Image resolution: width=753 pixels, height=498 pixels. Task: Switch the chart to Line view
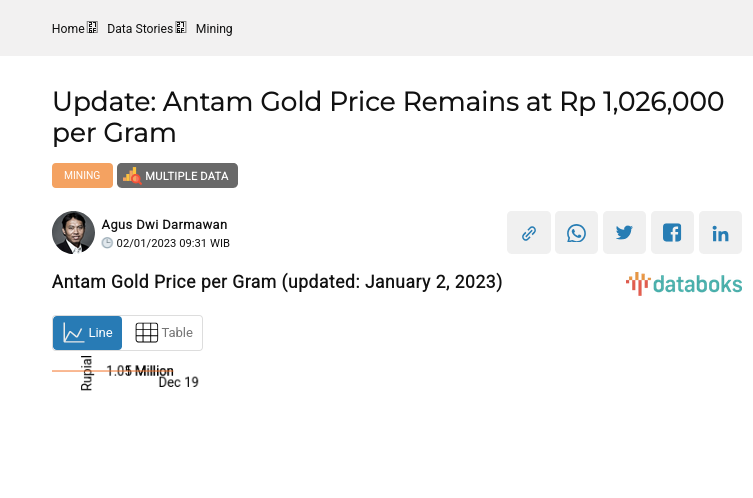88,333
